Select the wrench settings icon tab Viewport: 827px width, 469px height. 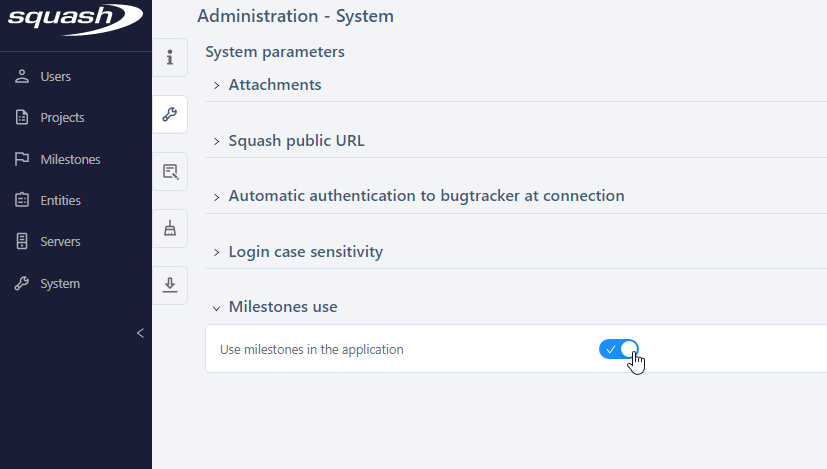[x=170, y=114]
